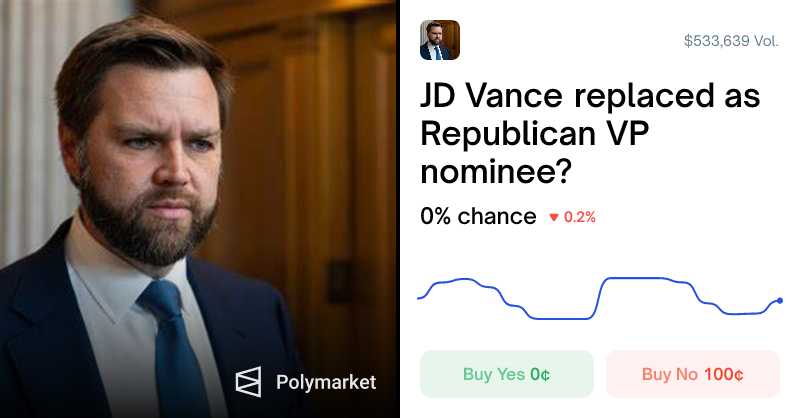This screenshot has height=418, width=800.
Task: Click the Polymarket wordmark text
Action: pyautogui.click(x=326, y=382)
